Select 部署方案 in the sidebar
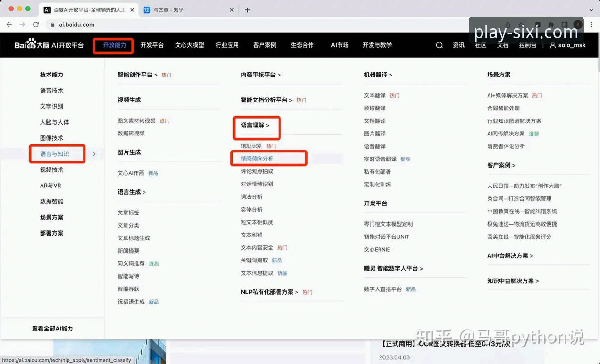The height and width of the screenshot is (364, 600). [51, 233]
